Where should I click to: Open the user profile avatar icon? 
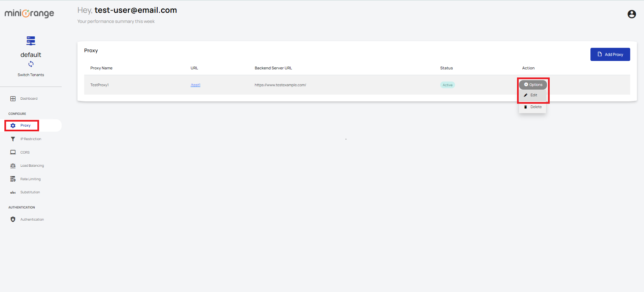click(632, 14)
